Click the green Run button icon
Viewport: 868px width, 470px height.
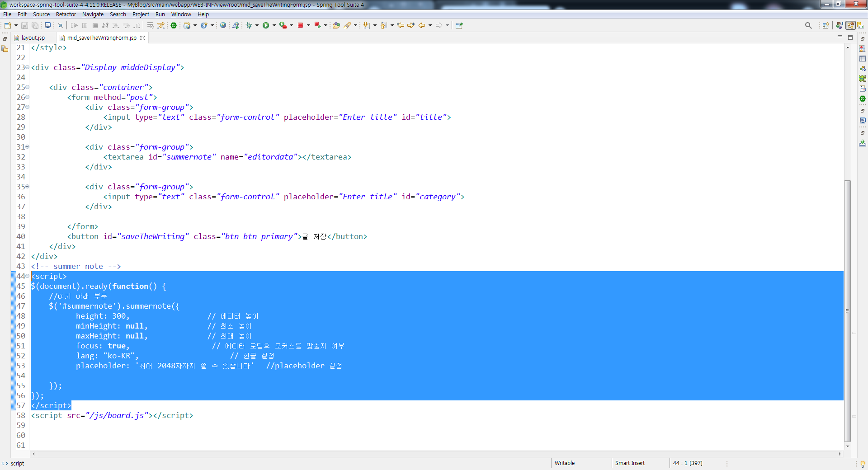tap(266, 25)
